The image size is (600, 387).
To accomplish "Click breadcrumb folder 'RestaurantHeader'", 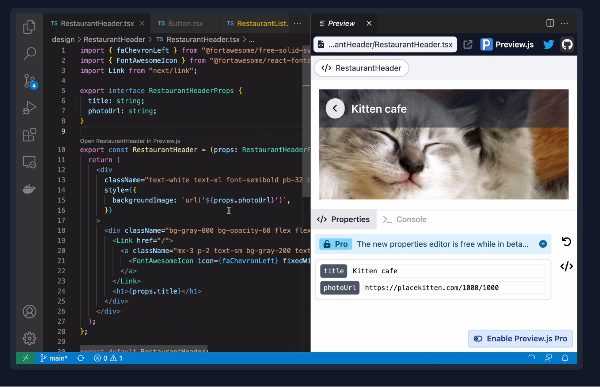I will click(x=114, y=39).
